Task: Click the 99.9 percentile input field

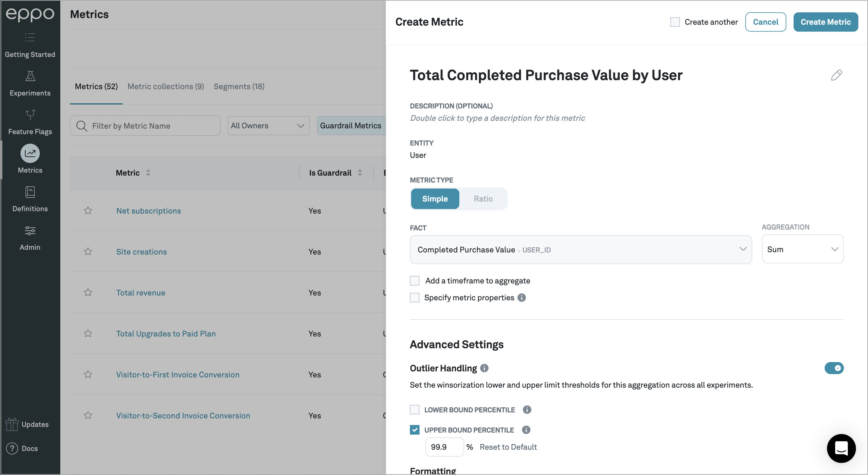Action: [x=444, y=446]
